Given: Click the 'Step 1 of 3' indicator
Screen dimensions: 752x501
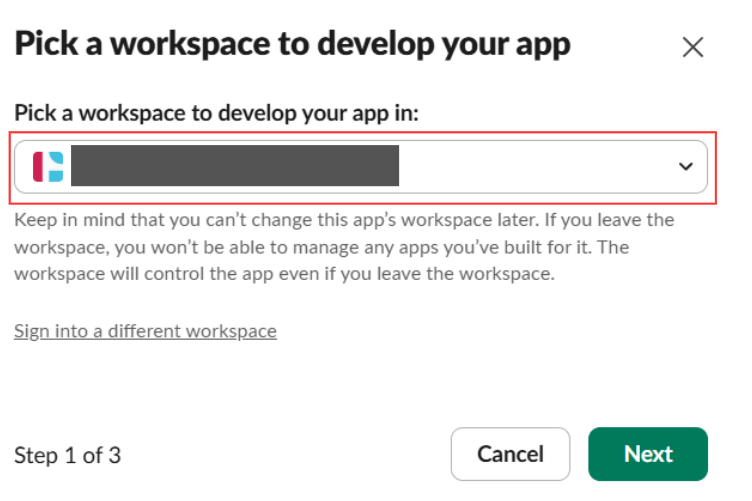Looking at the screenshot, I should click(x=67, y=456).
